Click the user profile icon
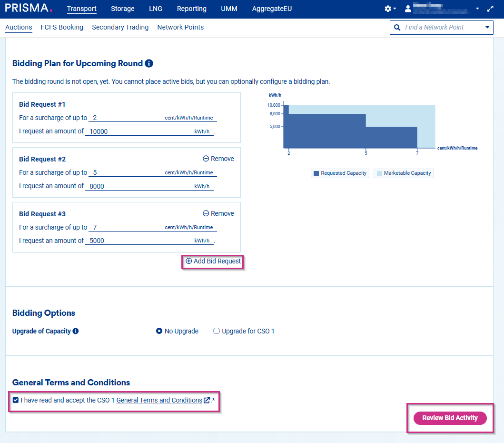Viewport: 504px width, 443px height. (x=408, y=9)
